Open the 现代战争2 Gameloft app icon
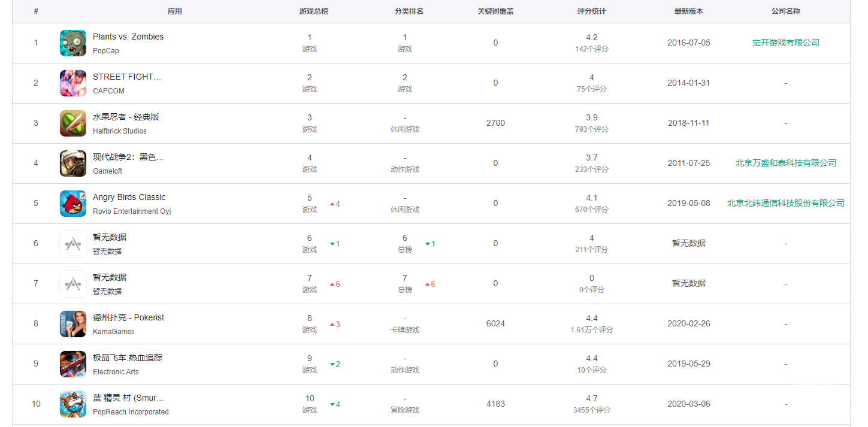Image resolution: width=868 pixels, height=427 pixels. click(73, 163)
